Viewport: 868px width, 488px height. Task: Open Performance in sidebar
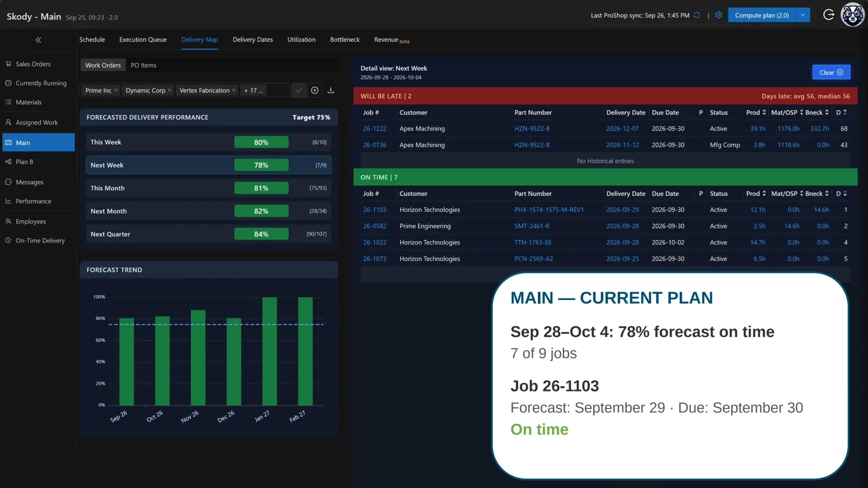click(x=38, y=201)
